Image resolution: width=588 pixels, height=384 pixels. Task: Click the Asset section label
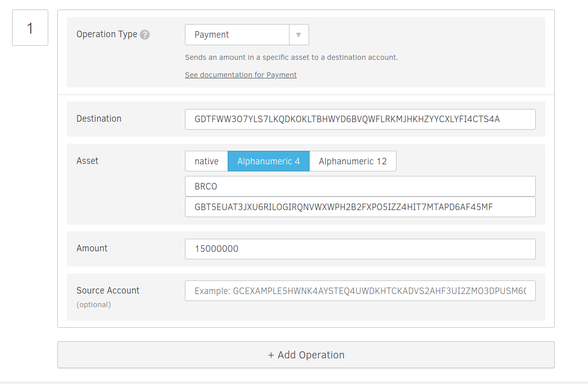87,161
